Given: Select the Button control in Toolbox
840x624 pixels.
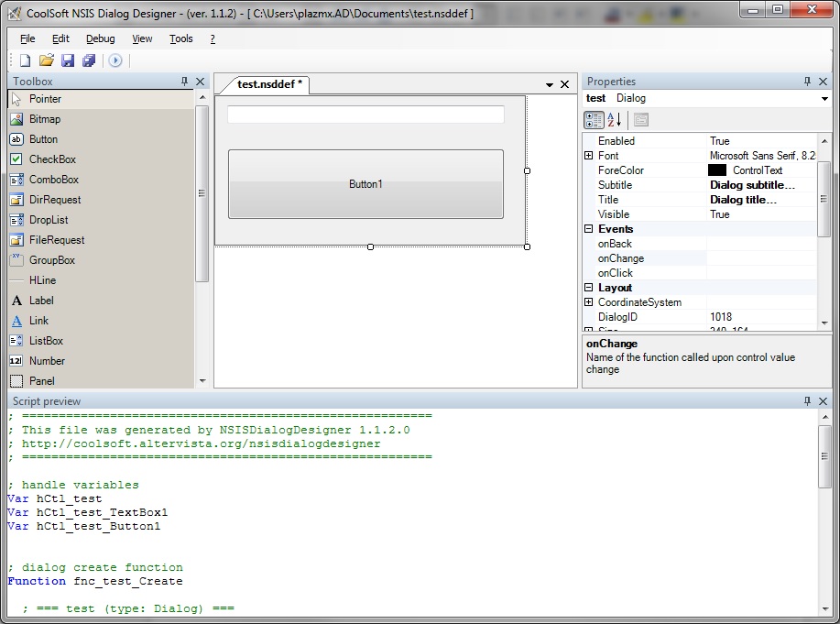Looking at the screenshot, I should (x=102, y=139).
